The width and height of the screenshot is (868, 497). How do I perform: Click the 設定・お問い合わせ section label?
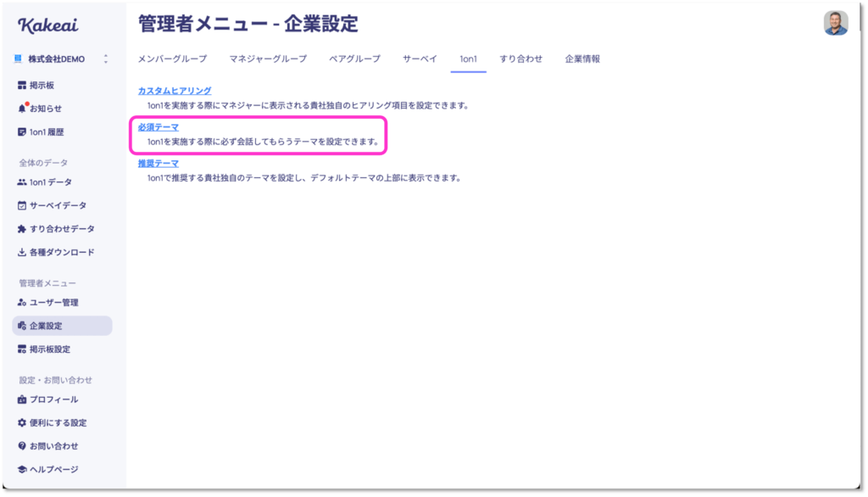tap(55, 380)
